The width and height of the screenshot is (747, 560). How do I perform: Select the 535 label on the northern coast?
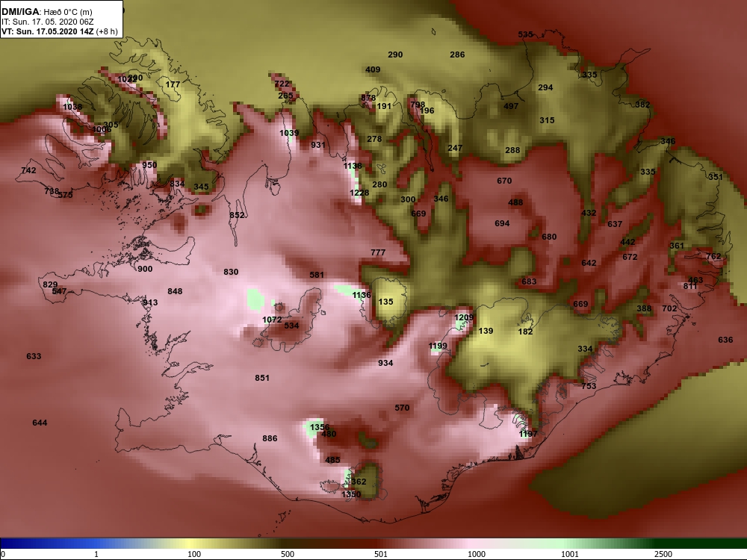click(525, 34)
